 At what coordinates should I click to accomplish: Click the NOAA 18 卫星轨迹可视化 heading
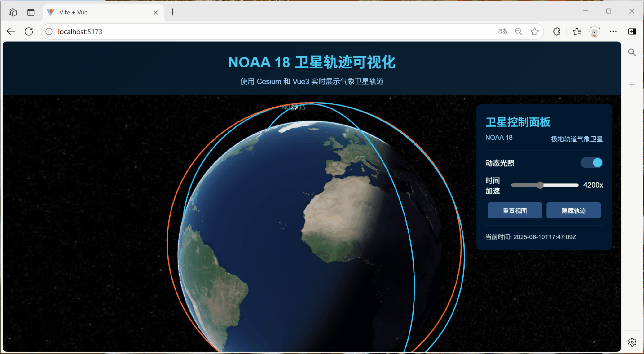click(312, 63)
